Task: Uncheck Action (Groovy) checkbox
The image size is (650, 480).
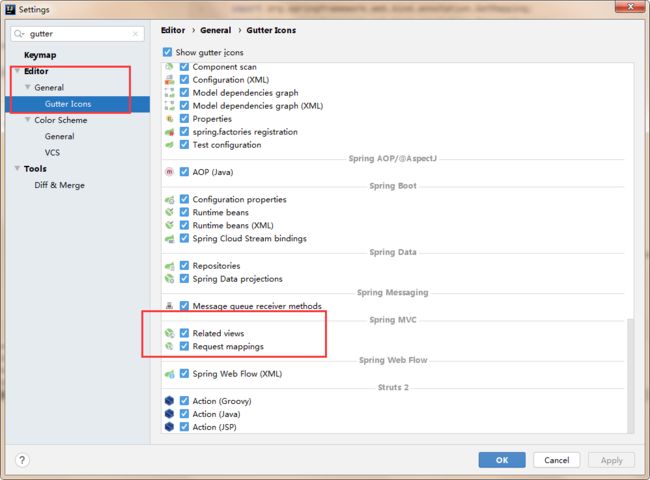Action: tap(184, 401)
